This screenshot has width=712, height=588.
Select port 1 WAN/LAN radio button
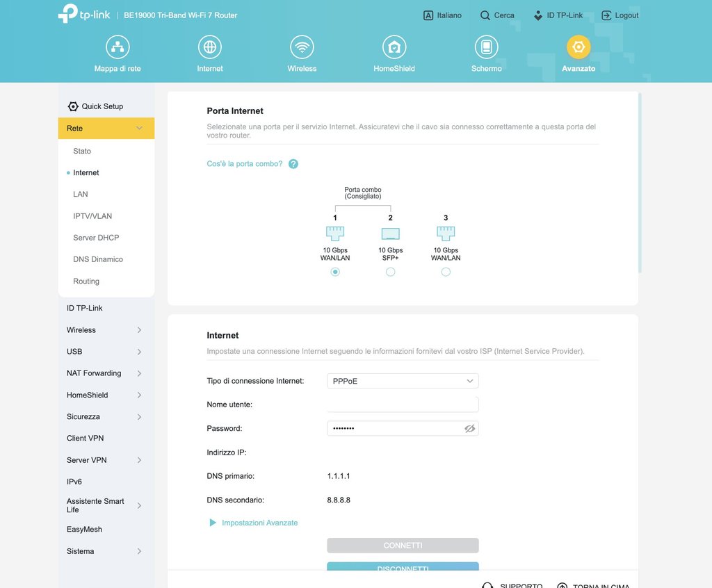click(x=335, y=272)
